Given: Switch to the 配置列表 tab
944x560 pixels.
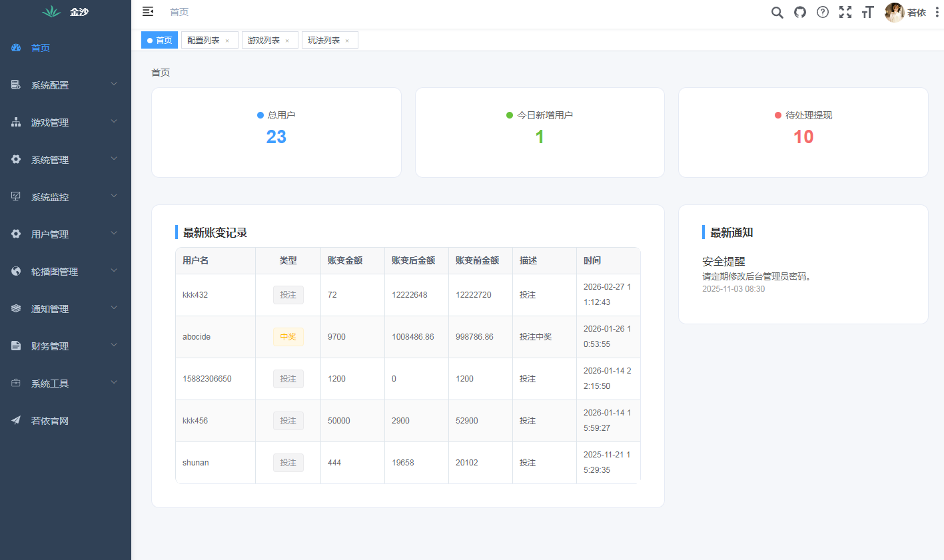Looking at the screenshot, I should 203,40.
